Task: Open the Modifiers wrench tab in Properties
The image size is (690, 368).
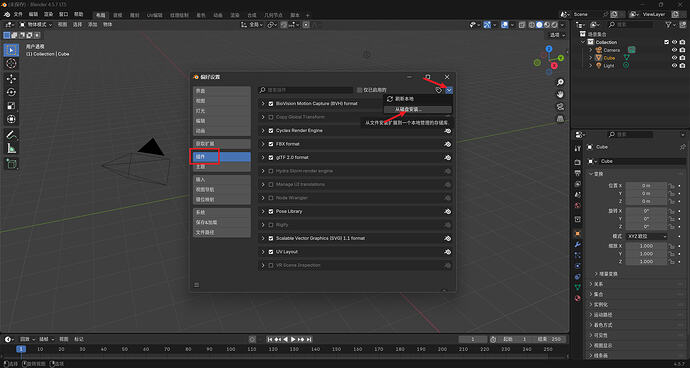Action: [x=578, y=244]
